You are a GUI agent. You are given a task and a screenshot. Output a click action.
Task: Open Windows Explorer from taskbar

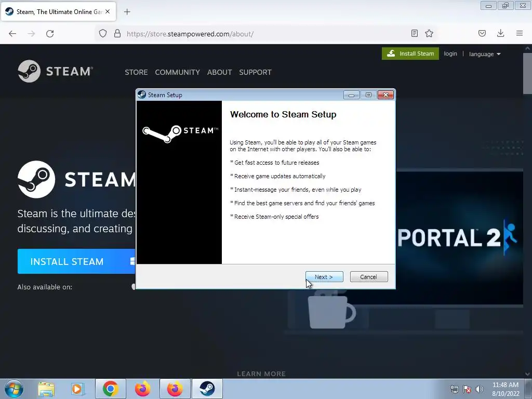46,389
